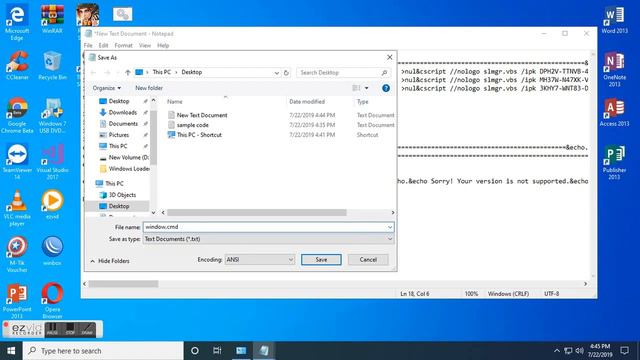Image resolution: width=640 pixels, height=360 pixels.
Task: Open Windows 7 USB DVD tool icon
Action: click(x=52, y=116)
